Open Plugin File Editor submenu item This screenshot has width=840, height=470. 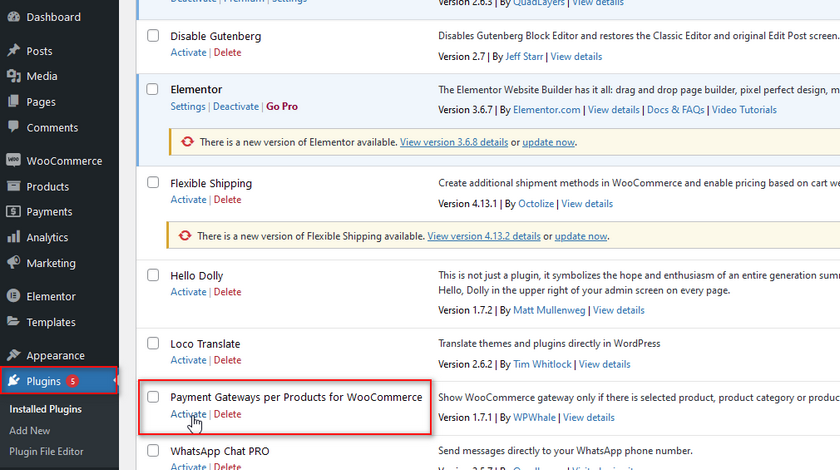pyautogui.click(x=46, y=452)
